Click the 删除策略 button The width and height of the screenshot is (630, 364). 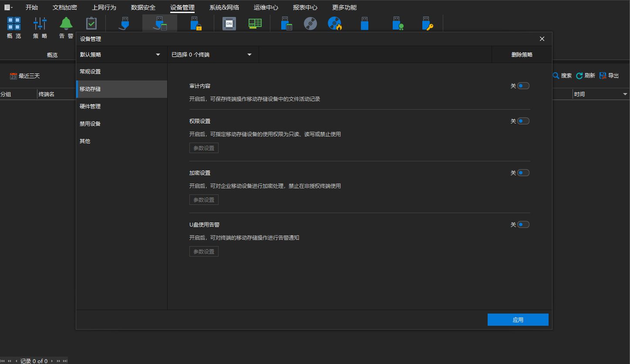[x=522, y=55]
